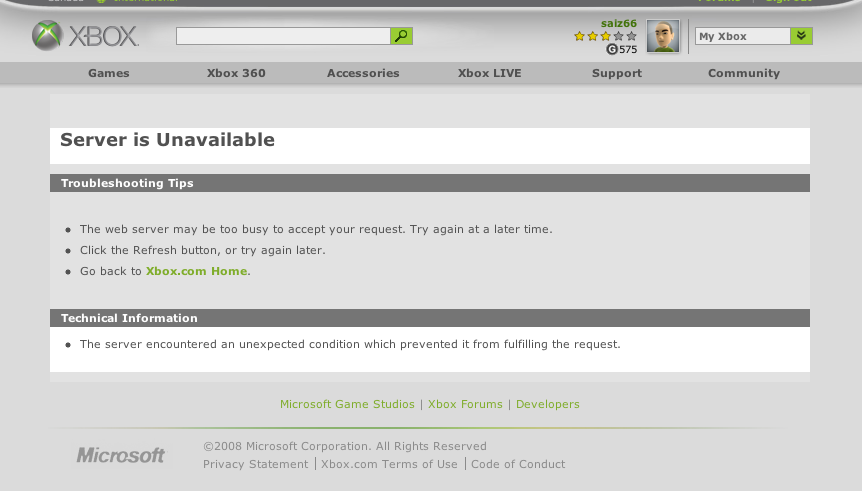Click the gamerscore value 575
This screenshot has height=491, width=862.
click(628, 49)
